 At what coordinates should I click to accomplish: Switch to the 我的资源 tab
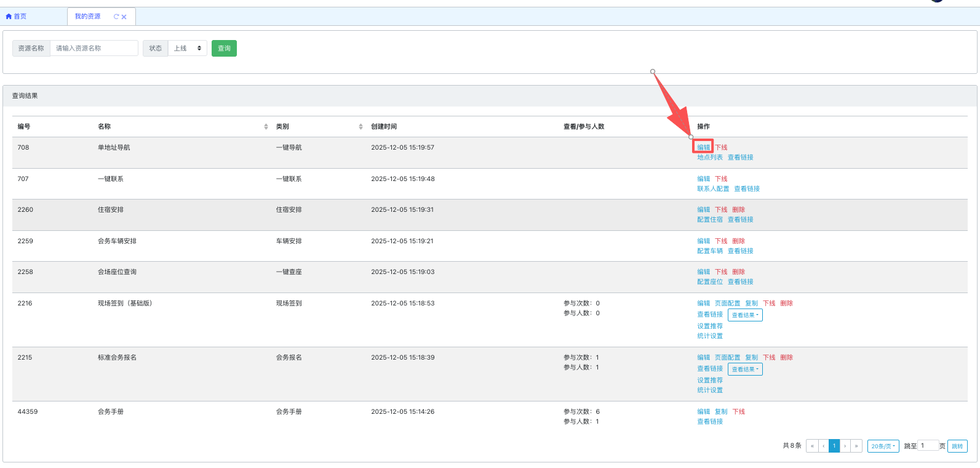[x=87, y=17]
